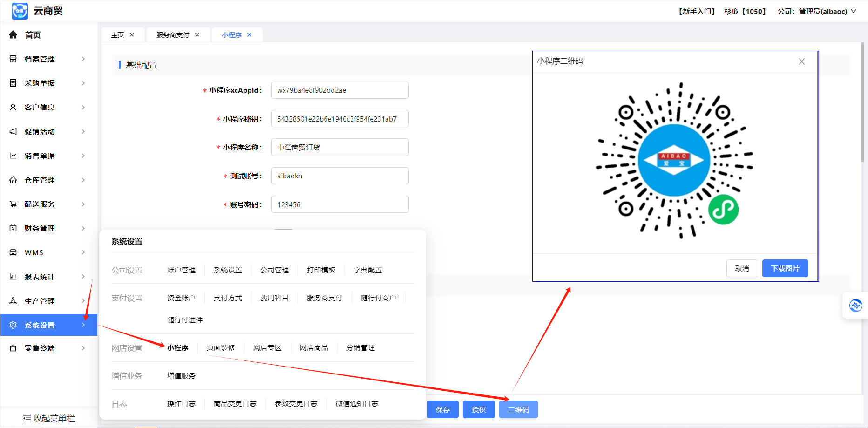
Task: Open 微信通知日志 menu item
Action: tap(357, 404)
